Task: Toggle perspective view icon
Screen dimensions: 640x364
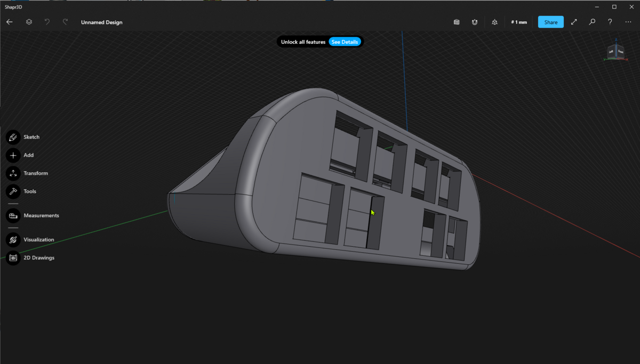Action: pyautogui.click(x=494, y=22)
